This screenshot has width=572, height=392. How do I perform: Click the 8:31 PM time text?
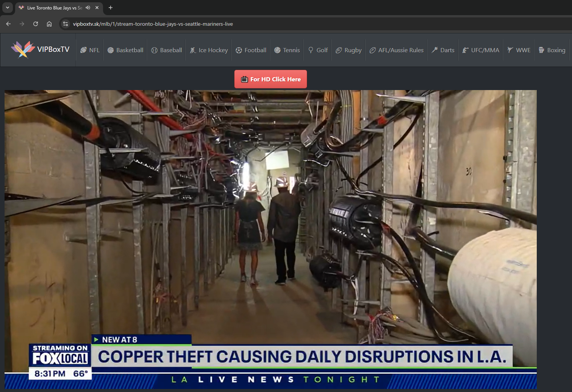(50, 374)
